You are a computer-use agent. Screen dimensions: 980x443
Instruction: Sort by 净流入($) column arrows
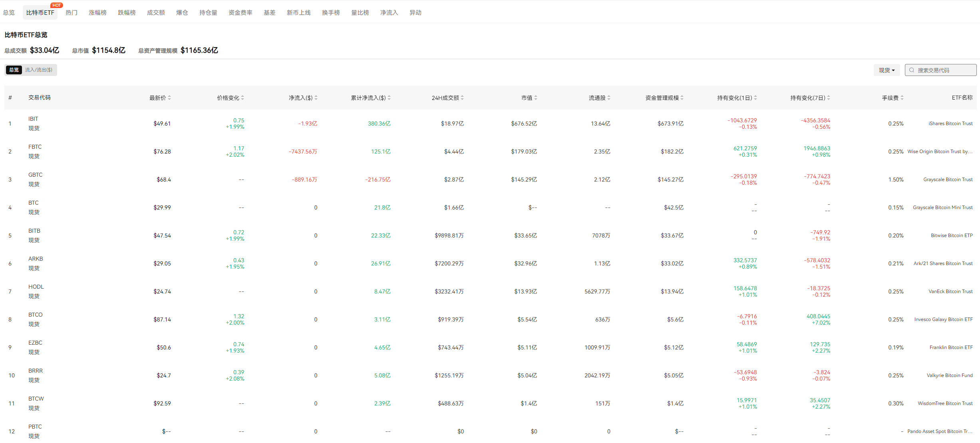pyautogui.click(x=316, y=98)
